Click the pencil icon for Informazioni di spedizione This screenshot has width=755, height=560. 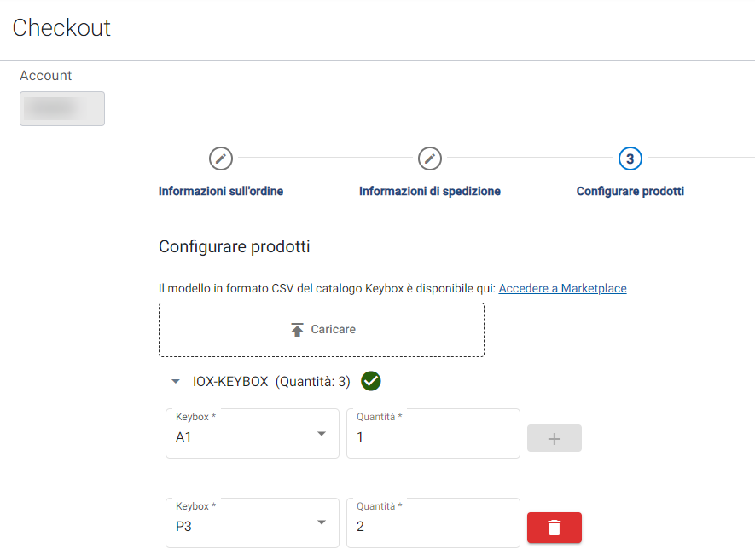pos(429,159)
